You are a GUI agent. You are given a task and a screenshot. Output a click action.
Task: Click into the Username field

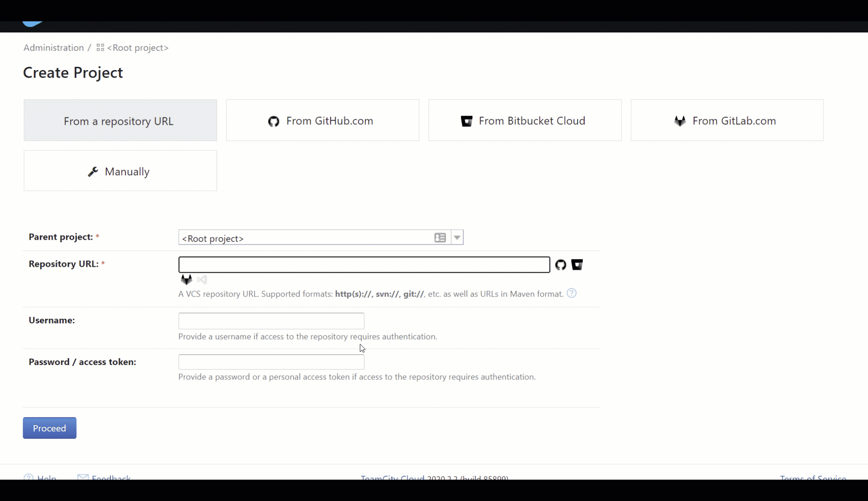pos(271,321)
